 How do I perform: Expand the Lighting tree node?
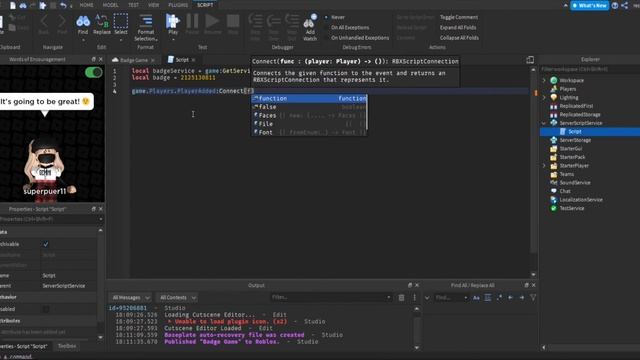click(544, 97)
